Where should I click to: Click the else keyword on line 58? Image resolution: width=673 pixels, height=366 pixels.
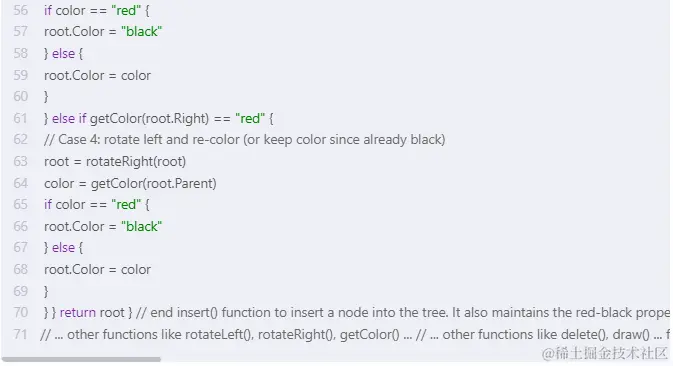pyautogui.click(x=64, y=54)
